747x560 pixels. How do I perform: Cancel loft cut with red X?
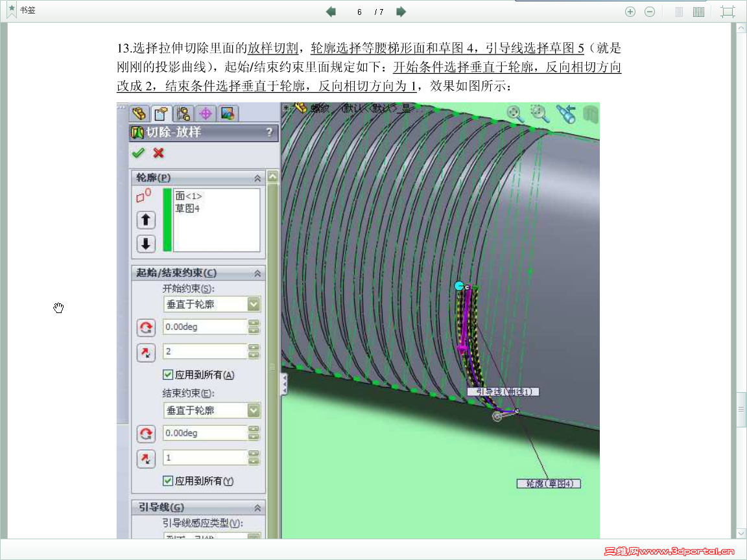tap(159, 153)
